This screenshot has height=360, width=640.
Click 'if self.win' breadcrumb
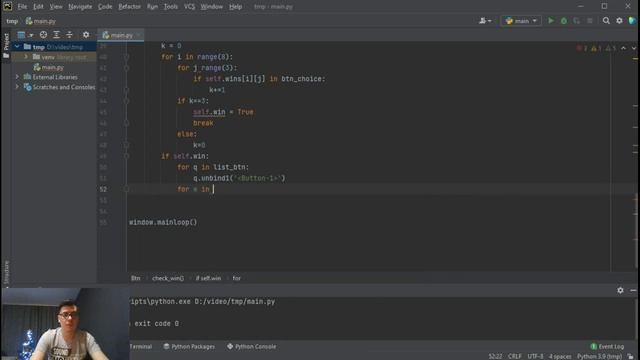pos(208,278)
